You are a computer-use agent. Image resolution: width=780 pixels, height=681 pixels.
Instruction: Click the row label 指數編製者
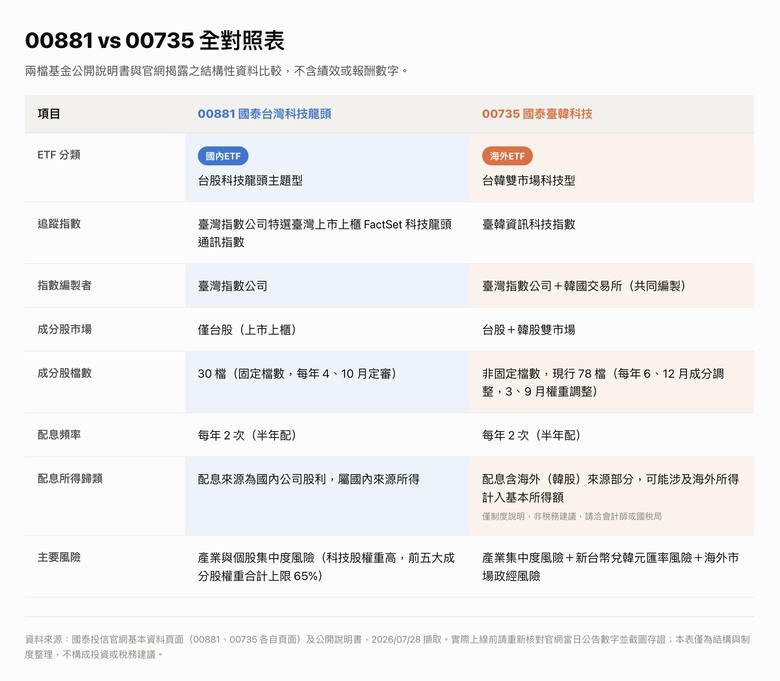[64, 285]
